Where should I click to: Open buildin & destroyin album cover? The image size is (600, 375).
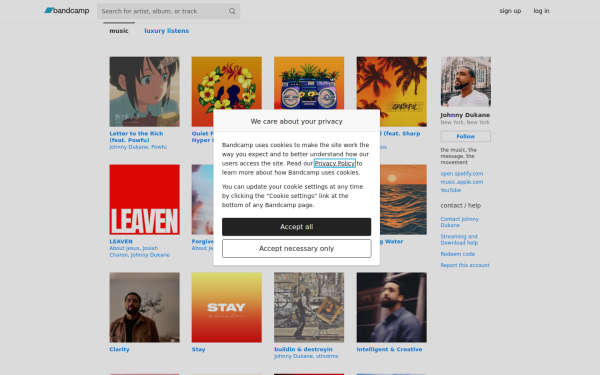pos(309,307)
